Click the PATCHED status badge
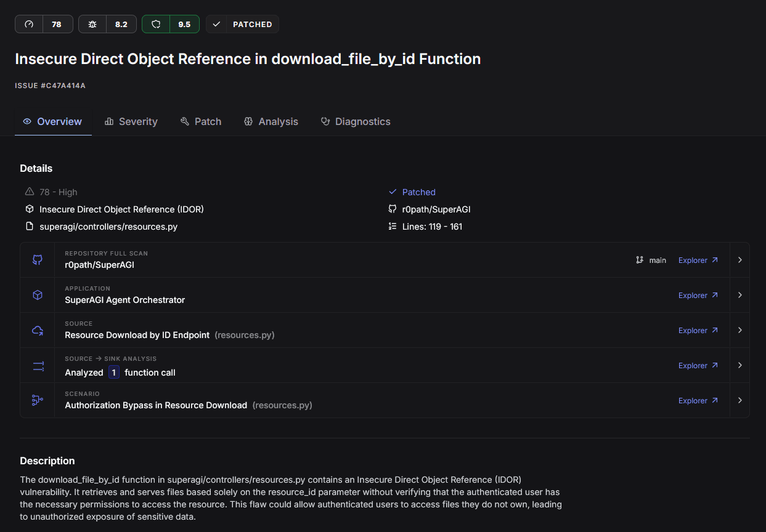The width and height of the screenshot is (766, 532). (x=242, y=24)
